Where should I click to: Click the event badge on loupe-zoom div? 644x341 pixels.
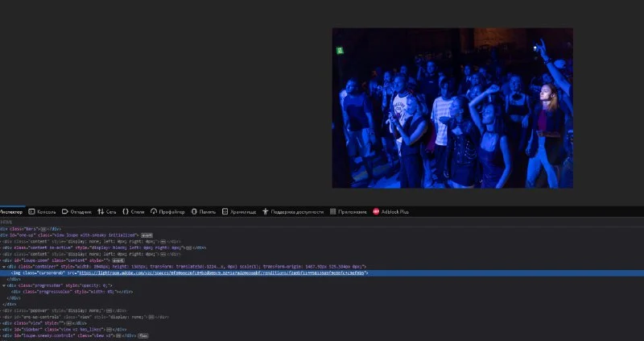click(117, 260)
